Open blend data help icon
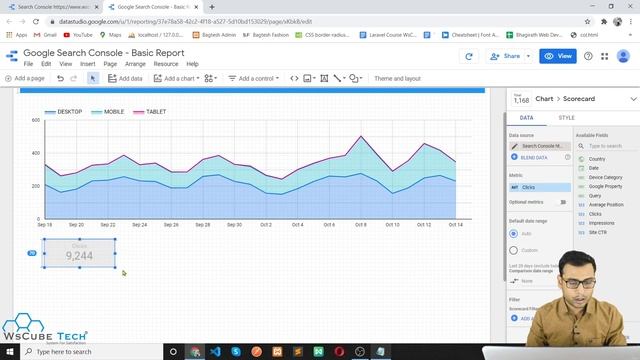The image size is (640, 360). click(x=567, y=157)
